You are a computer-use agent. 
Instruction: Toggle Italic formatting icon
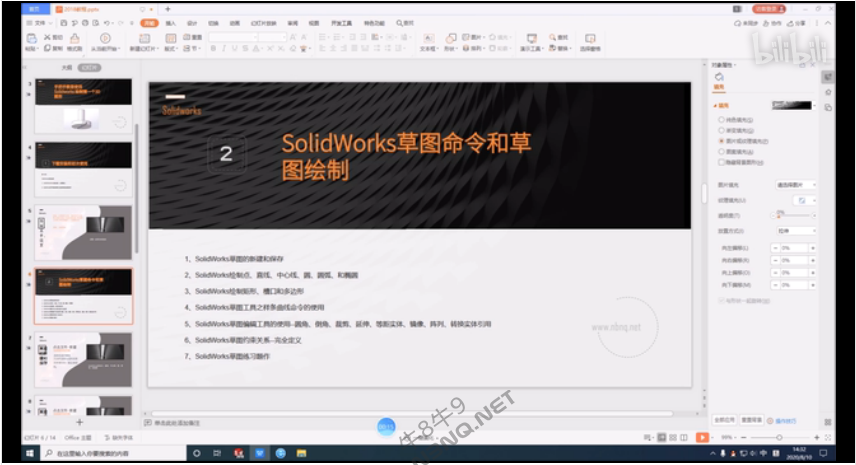click(x=224, y=49)
